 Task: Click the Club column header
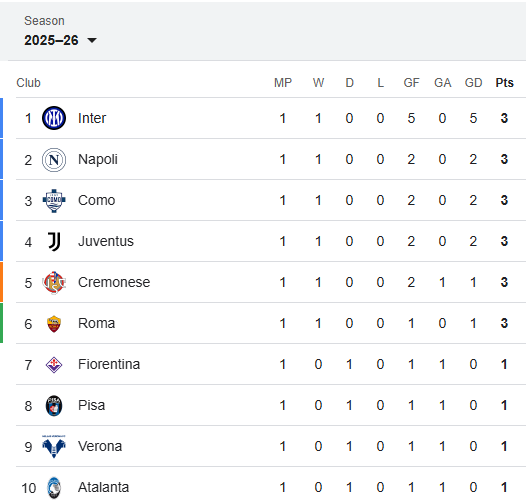[29, 83]
